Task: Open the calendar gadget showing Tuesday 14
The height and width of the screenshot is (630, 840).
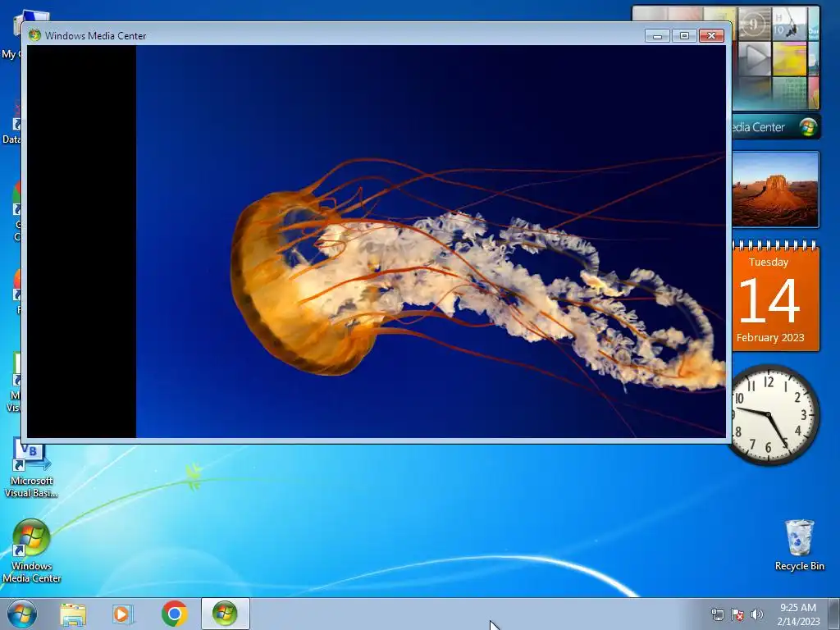Action: click(x=776, y=296)
